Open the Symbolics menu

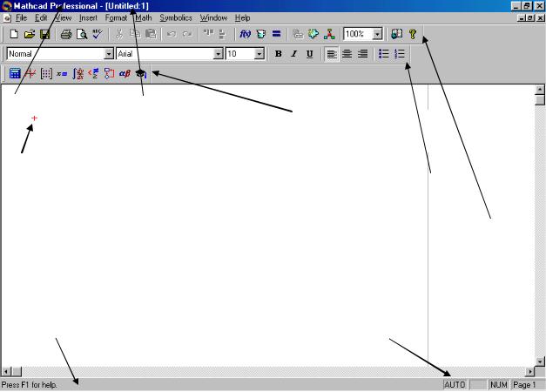176,17
